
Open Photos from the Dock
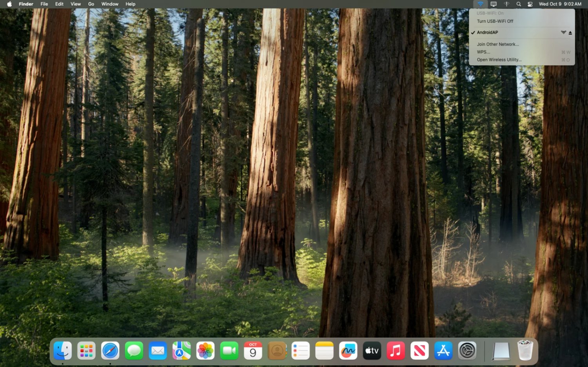(205, 350)
